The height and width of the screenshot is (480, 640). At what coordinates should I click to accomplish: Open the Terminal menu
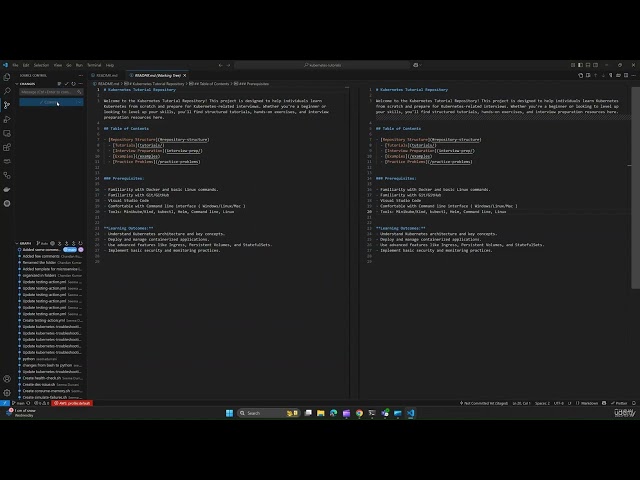pos(94,65)
